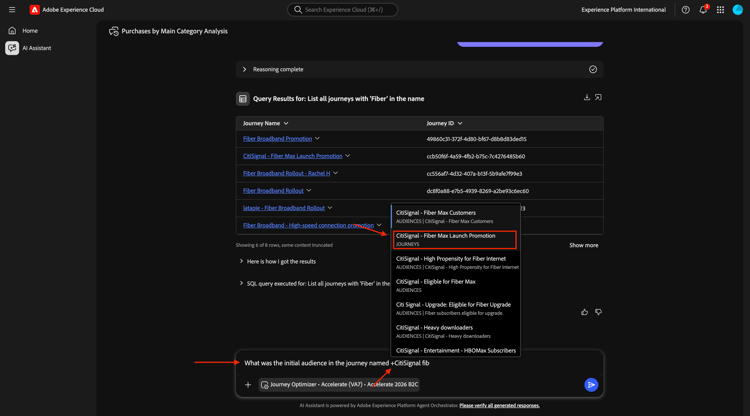The image size is (750, 416).
Task: Open the user profile avatar
Action: click(738, 10)
